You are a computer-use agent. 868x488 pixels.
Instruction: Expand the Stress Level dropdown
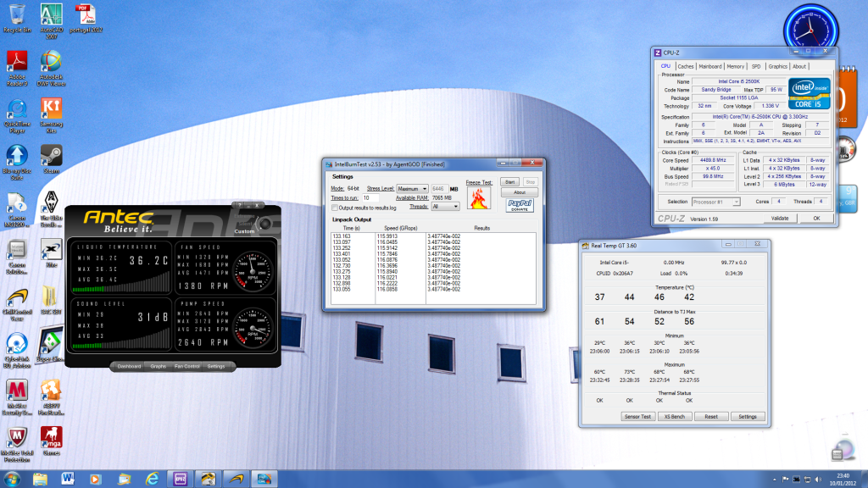point(412,189)
